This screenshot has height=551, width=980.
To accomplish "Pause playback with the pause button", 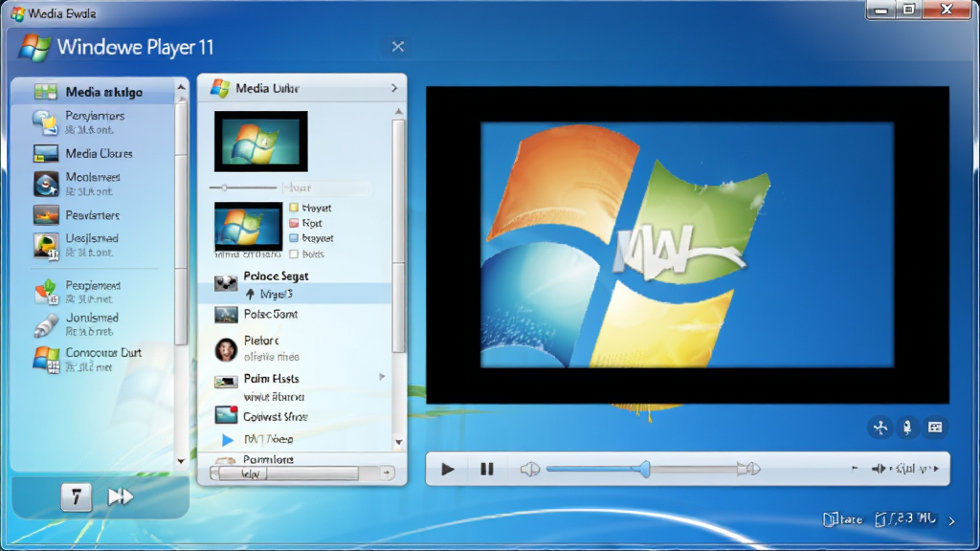I will point(487,469).
